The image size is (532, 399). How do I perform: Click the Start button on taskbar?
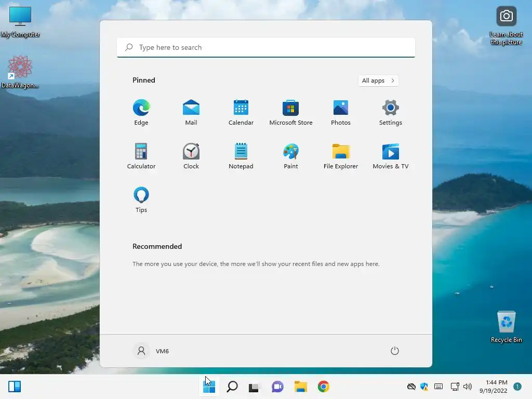click(209, 387)
